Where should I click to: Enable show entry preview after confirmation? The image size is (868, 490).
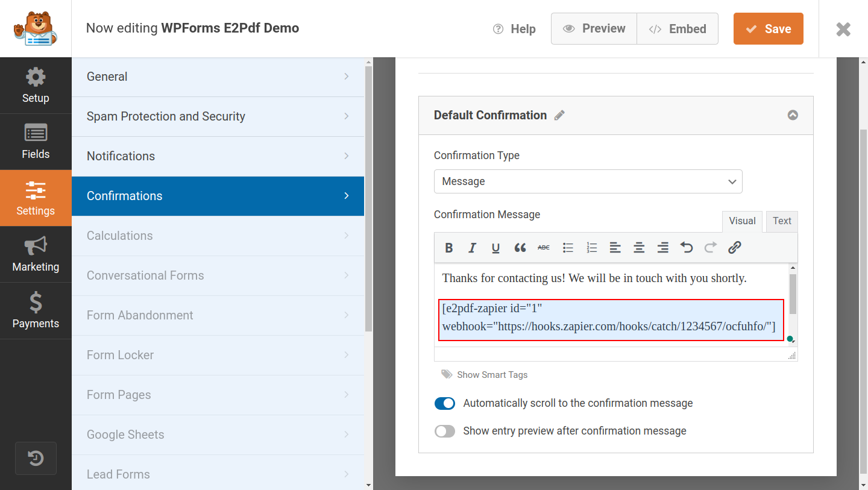tap(445, 432)
